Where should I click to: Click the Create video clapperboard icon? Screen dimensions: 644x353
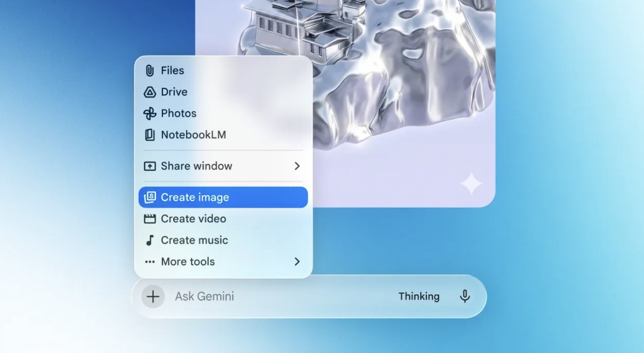(x=149, y=219)
